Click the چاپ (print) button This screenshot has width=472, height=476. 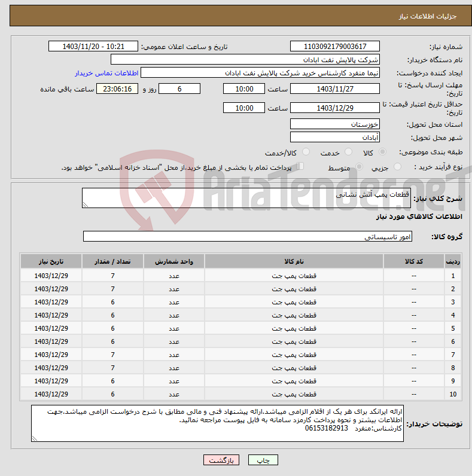click(x=263, y=460)
